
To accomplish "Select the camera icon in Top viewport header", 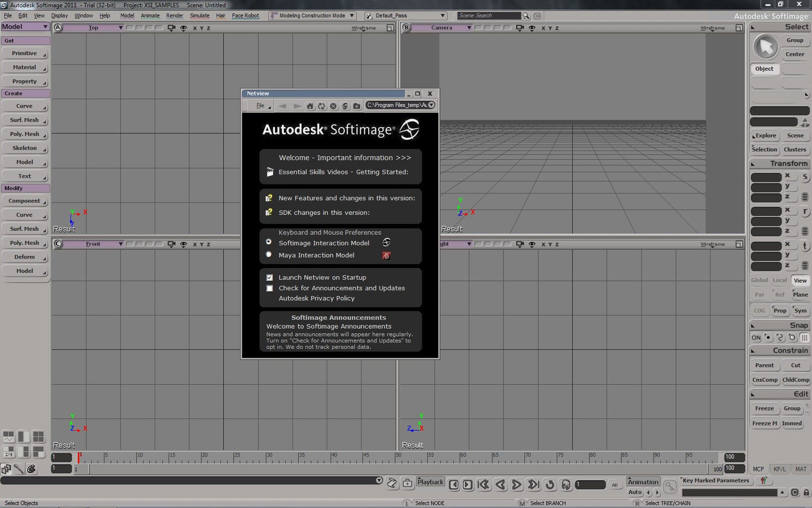I will click(171, 28).
